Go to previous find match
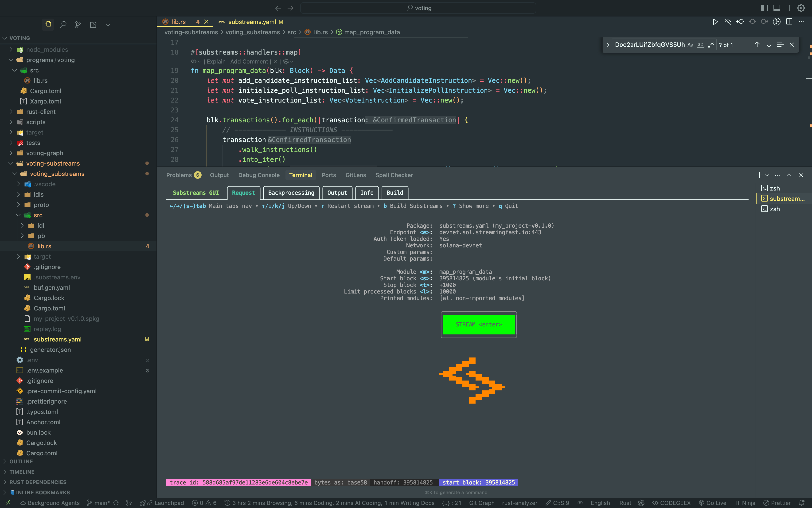Screen dimensions: 812x508 tap(757, 45)
